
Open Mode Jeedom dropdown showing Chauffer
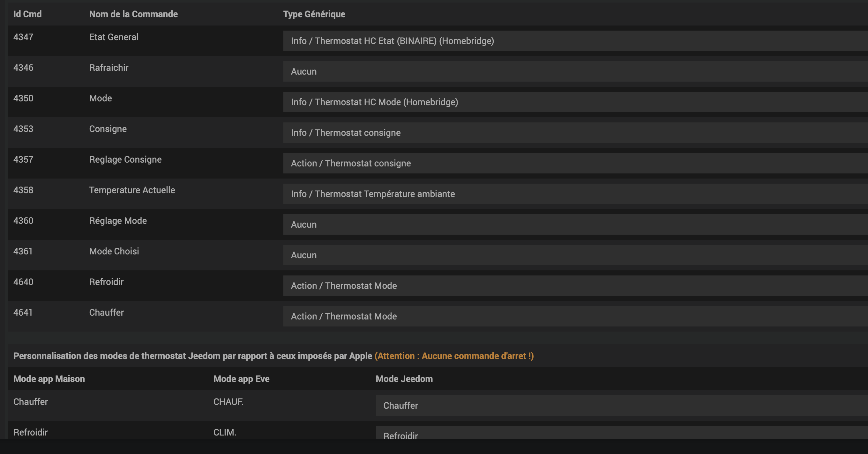(x=622, y=406)
